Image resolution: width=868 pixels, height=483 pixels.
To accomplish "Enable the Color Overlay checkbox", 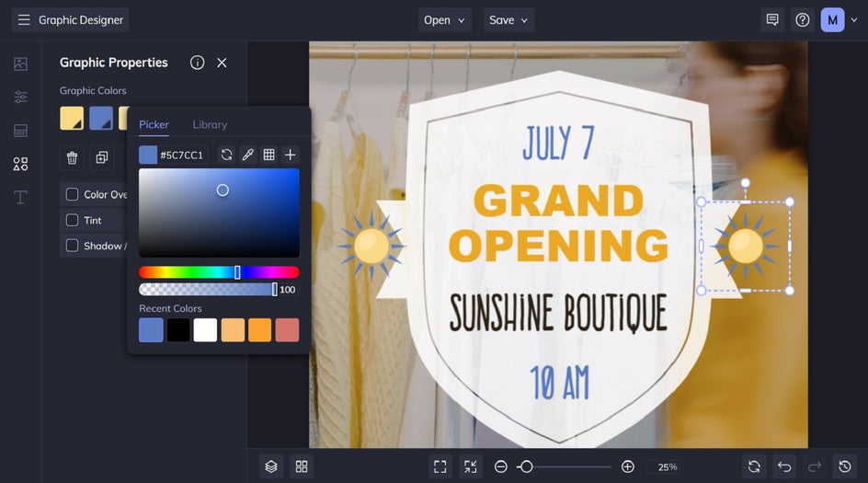I will (72, 194).
